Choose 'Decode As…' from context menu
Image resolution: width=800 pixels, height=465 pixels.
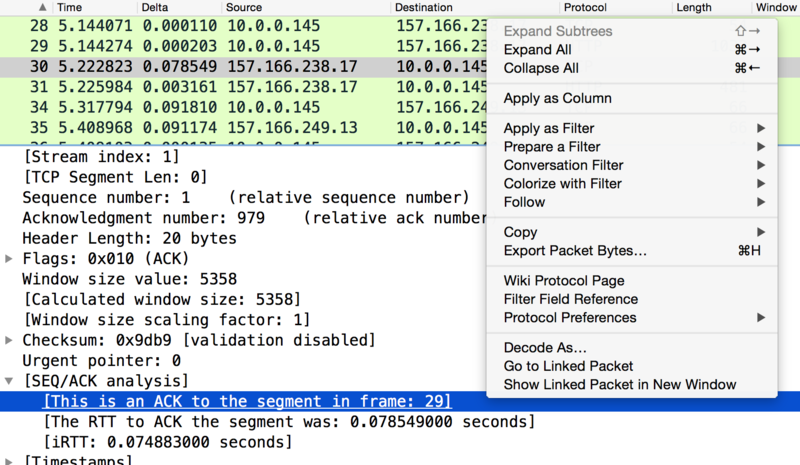(544, 348)
